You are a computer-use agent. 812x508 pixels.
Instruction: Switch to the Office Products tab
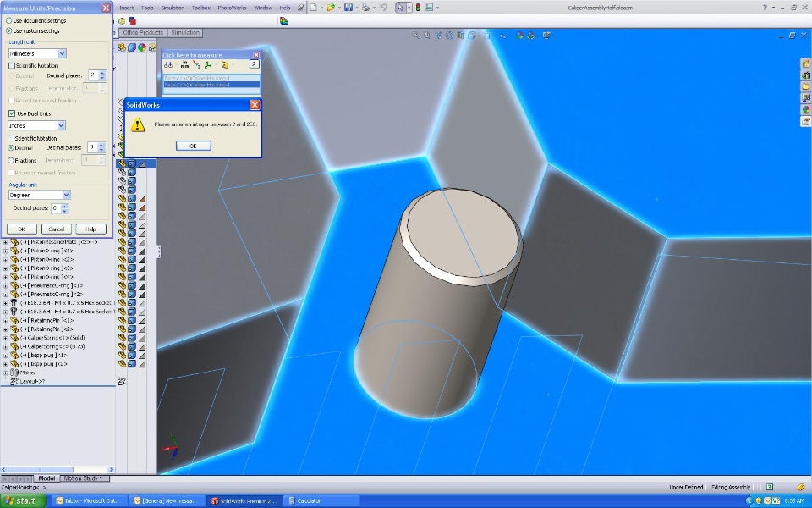142,33
